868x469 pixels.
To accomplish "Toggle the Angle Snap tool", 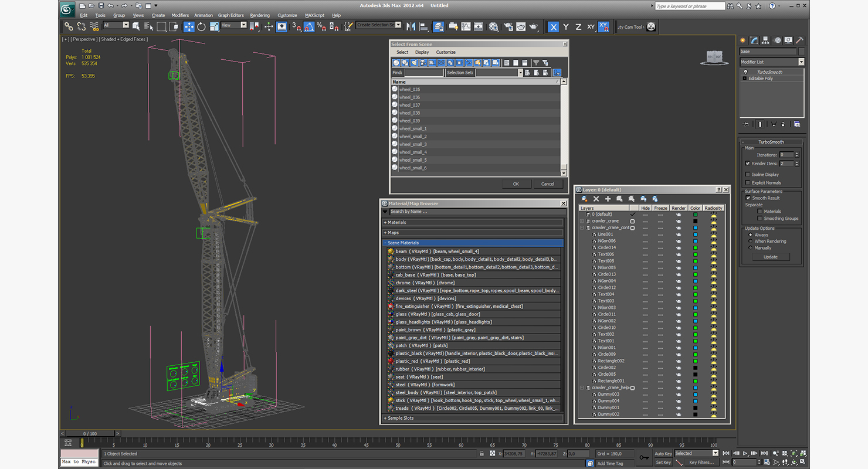I will pyautogui.click(x=309, y=27).
